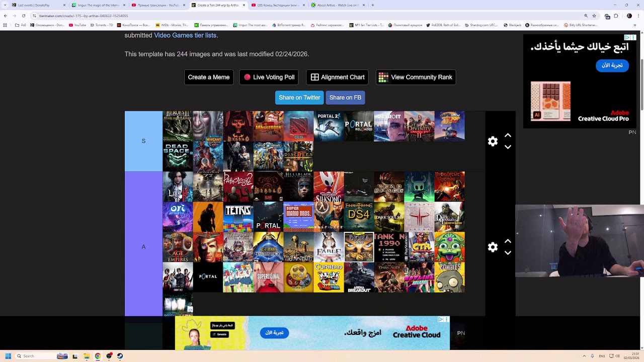Image resolution: width=644 pixels, height=362 pixels.
Task: Open the Alignment Chart
Action: (x=337, y=77)
